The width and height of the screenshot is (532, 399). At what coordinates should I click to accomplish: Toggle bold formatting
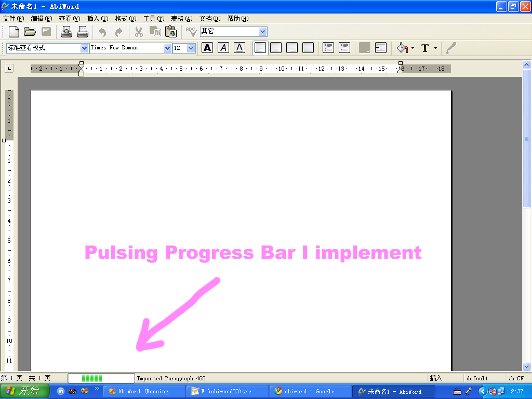(207, 48)
